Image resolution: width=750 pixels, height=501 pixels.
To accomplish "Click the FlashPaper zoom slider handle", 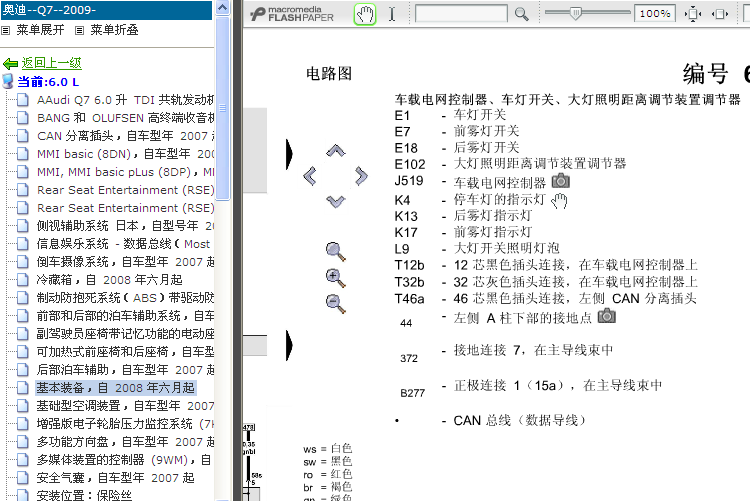I will (576, 14).
